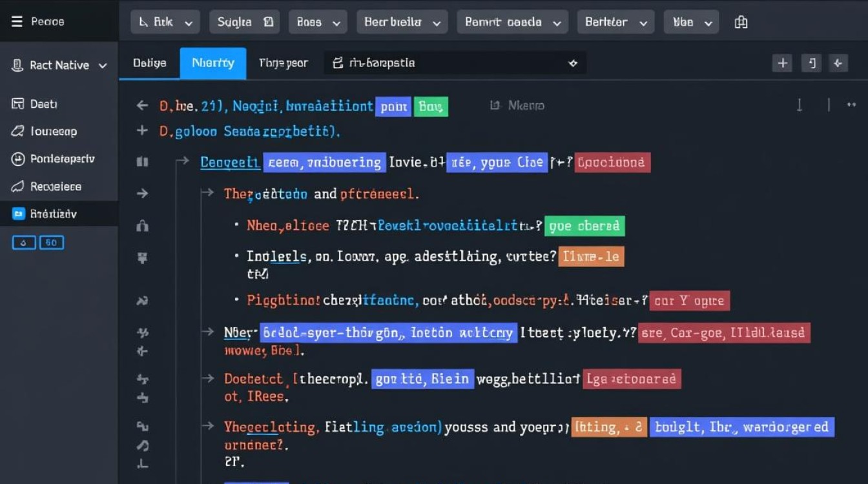Click the red Lga setonared tag
This screenshot has width=868, height=484.
(632, 379)
